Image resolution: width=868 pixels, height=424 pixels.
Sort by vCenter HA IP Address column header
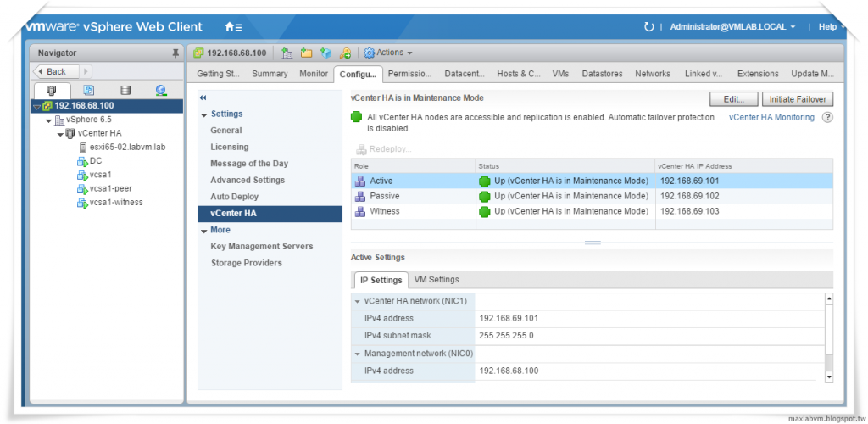[x=744, y=166]
